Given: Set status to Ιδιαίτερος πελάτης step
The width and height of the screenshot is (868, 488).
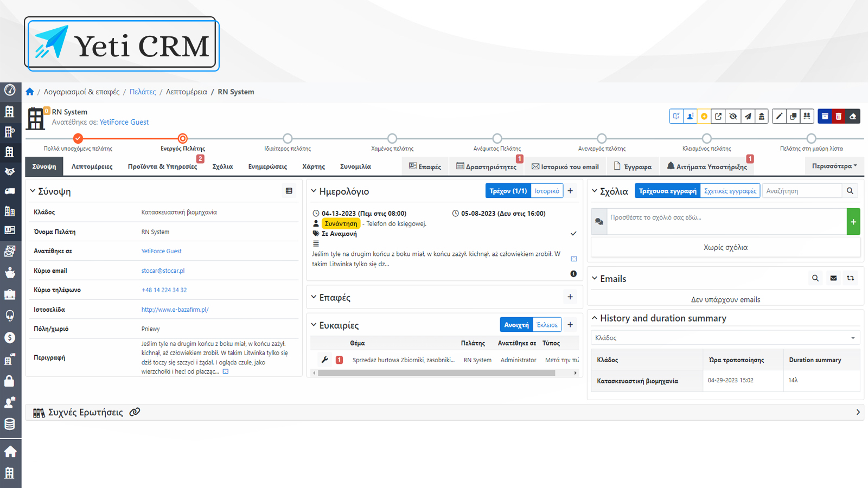Looking at the screenshot, I should tap(288, 139).
